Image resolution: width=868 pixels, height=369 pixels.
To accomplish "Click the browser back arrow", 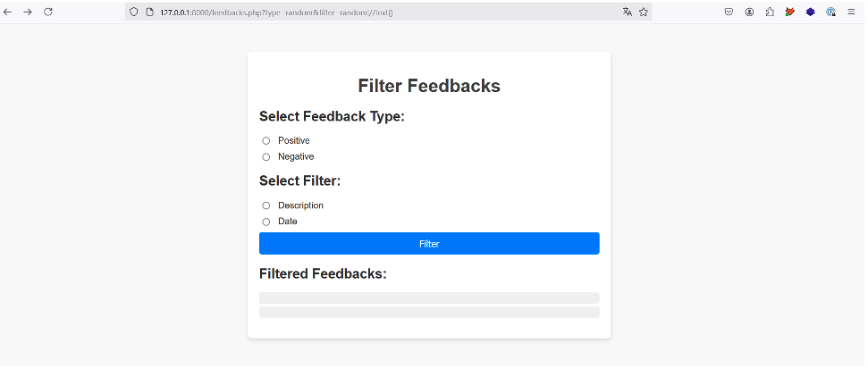I will pos(8,12).
